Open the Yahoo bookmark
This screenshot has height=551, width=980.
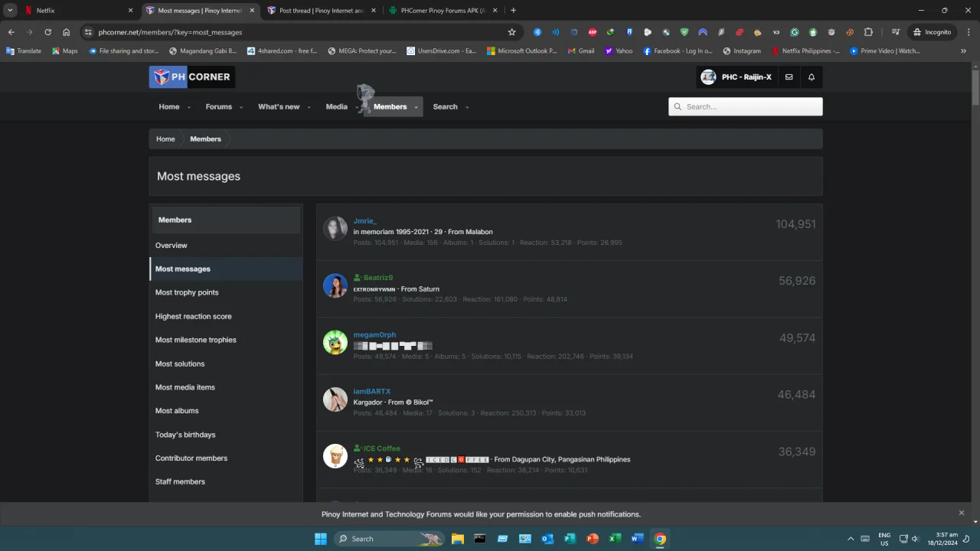619,51
